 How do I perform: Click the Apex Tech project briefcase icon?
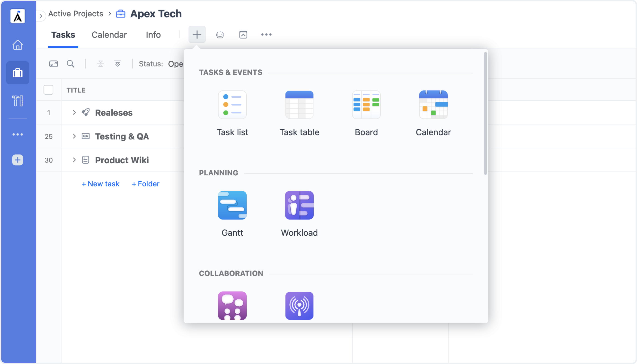click(121, 14)
